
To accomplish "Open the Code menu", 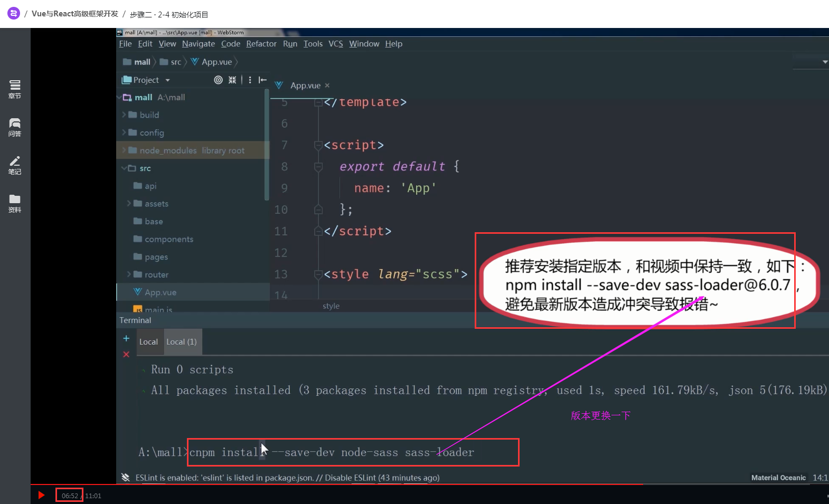I will tap(231, 44).
